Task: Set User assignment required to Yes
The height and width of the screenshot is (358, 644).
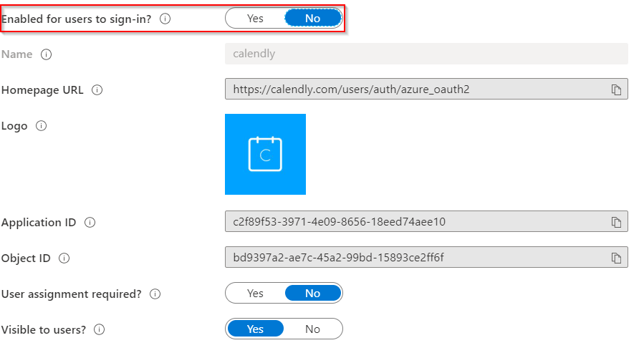Action: [255, 294]
